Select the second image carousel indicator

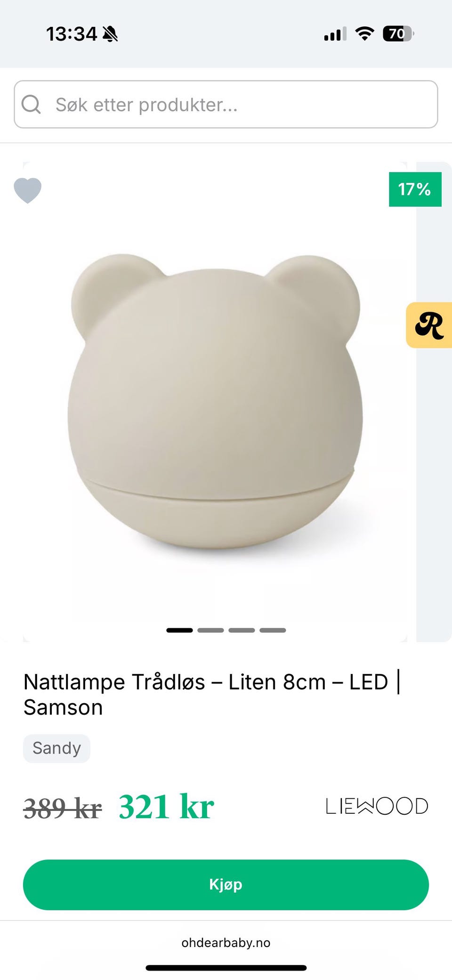coord(210,630)
